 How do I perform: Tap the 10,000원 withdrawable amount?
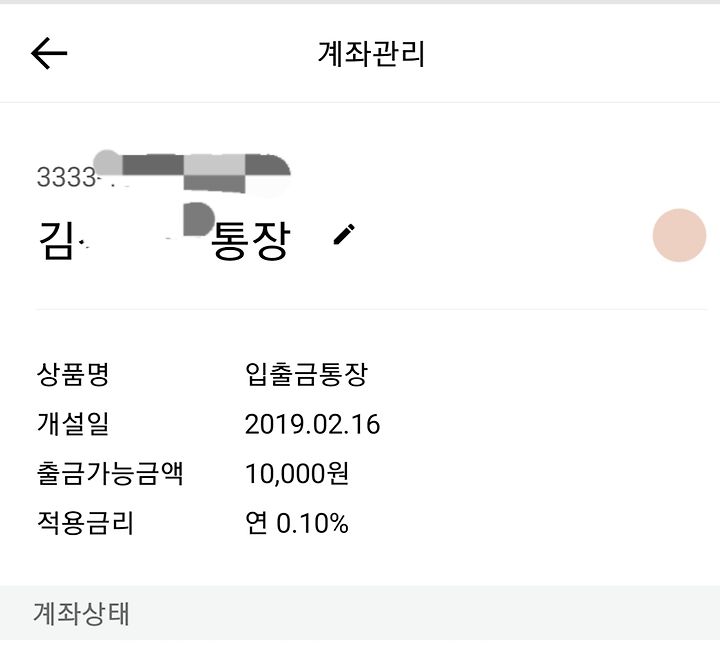tap(297, 473)
